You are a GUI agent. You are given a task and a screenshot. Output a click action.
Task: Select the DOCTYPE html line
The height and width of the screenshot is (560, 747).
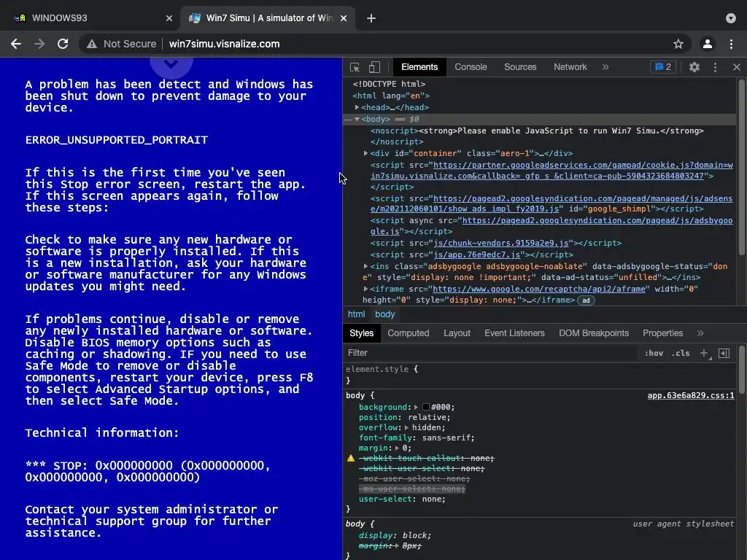pyautogui.click(x=389, y=84)
